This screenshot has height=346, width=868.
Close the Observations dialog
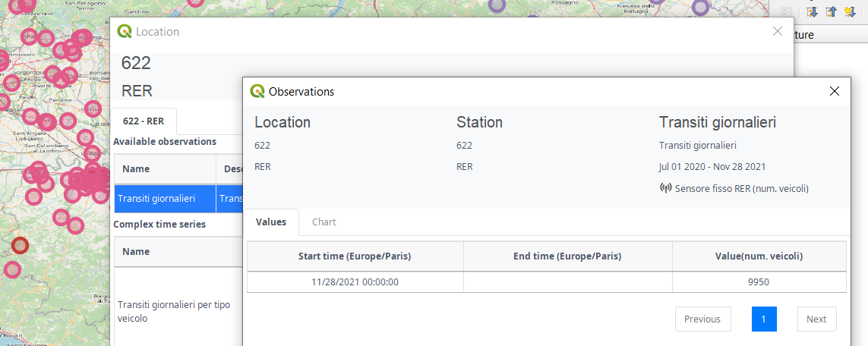point(835,91)
